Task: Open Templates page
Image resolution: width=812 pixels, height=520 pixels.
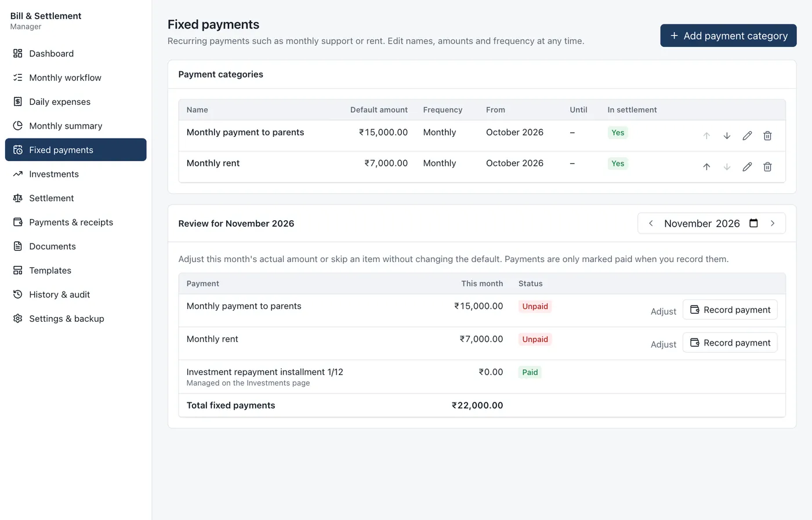Action: coord(76,270)
